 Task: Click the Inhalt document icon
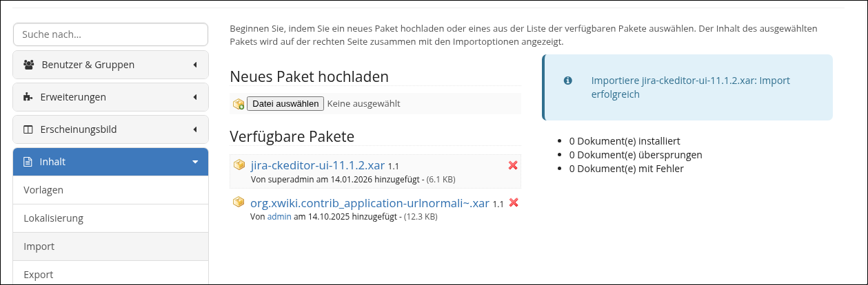coord(28,162)
